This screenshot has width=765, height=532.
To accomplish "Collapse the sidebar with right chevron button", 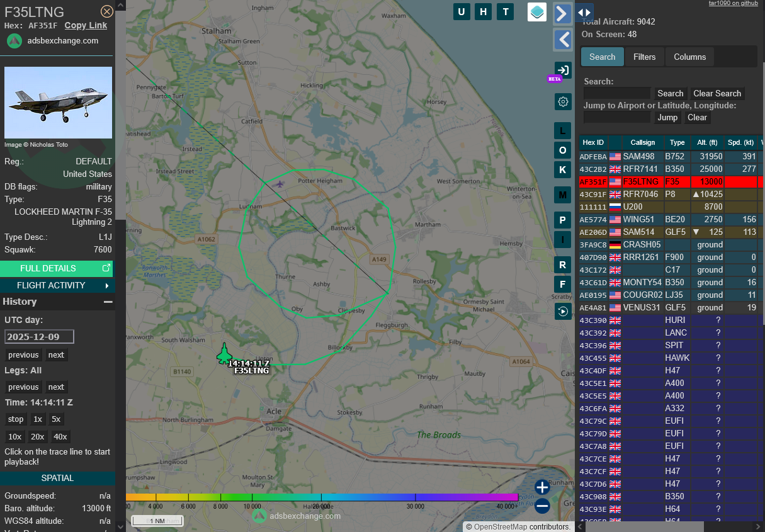I will click(562, 14).
